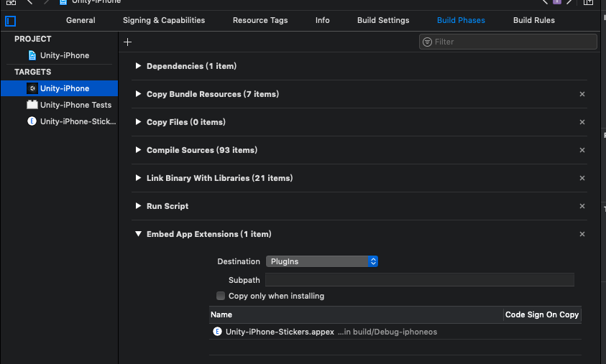
Task: Click the filter icon in Filter field
Action: [427, 42]
